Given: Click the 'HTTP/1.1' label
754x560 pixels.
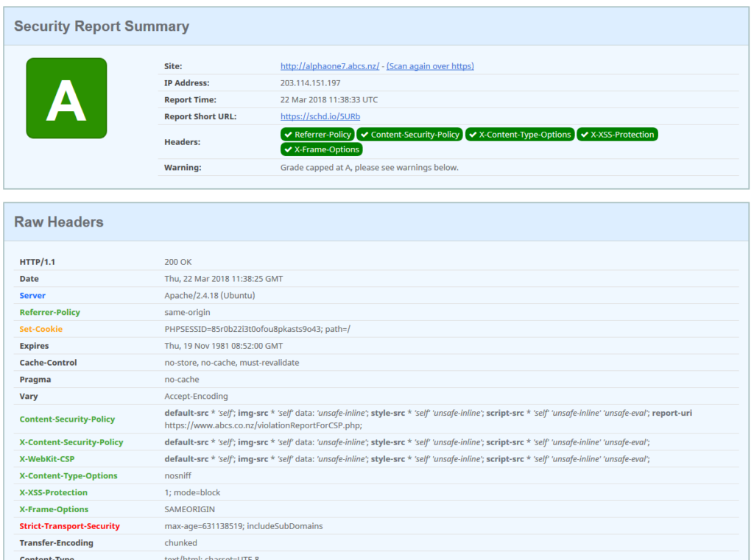Looking at the screenshot, I should (37, 262).
